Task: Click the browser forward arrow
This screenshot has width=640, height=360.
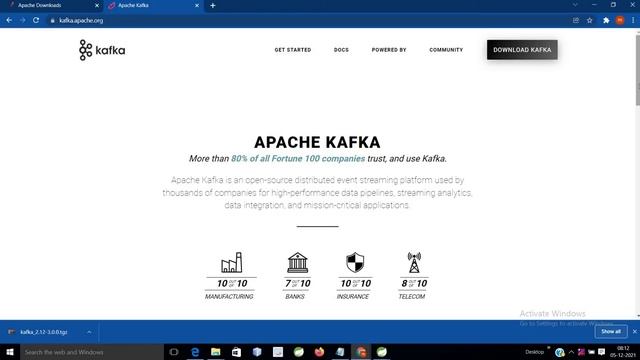Action: pos(22,20)
